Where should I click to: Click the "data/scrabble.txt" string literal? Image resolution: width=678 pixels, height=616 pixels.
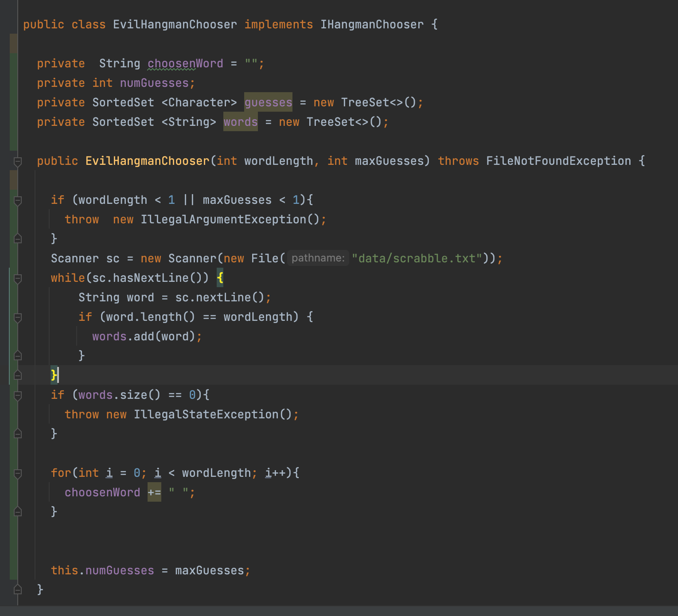pyautogui.click(x=417, y=258)
